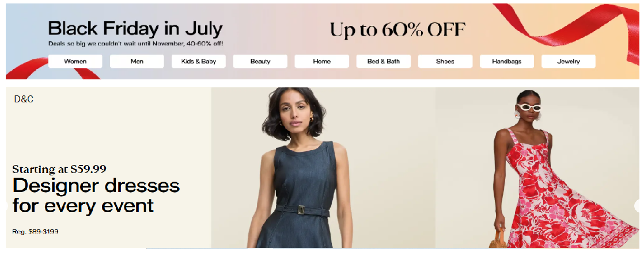Select the Jewelry category button
This screenshot has height=253, width=644.
(569, 62)
